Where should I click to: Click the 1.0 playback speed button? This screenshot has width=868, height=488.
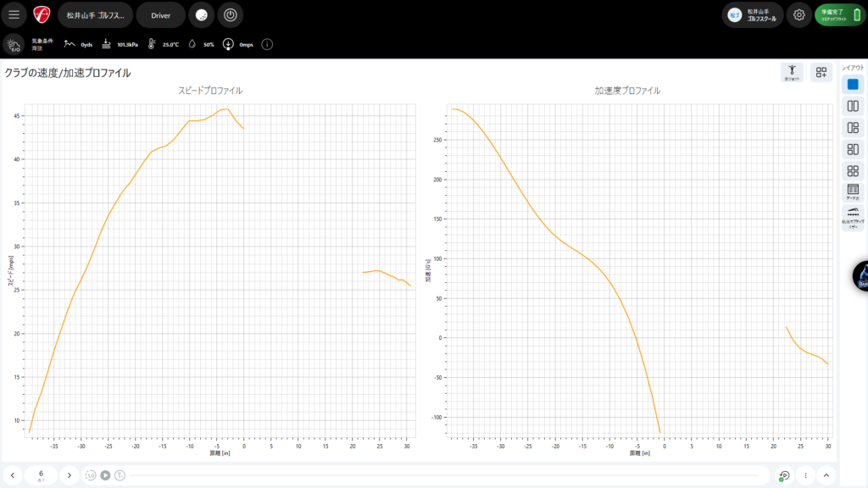point(90,475)
